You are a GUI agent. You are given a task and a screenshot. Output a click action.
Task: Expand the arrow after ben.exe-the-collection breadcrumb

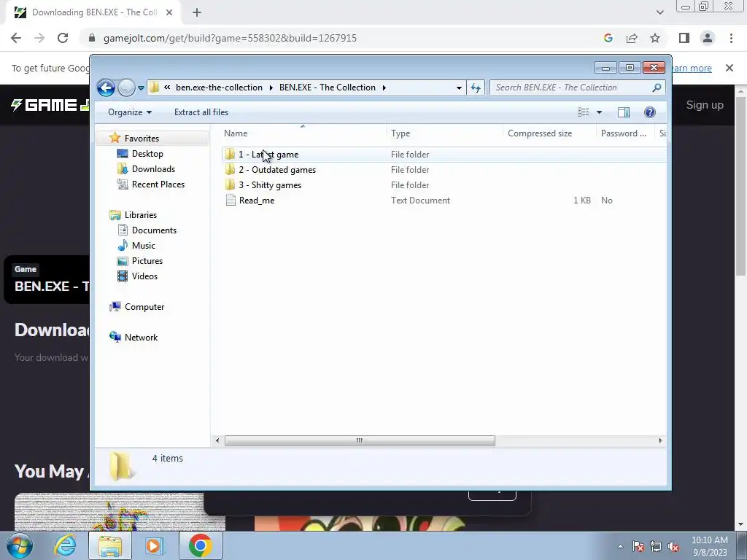(271, 87)
